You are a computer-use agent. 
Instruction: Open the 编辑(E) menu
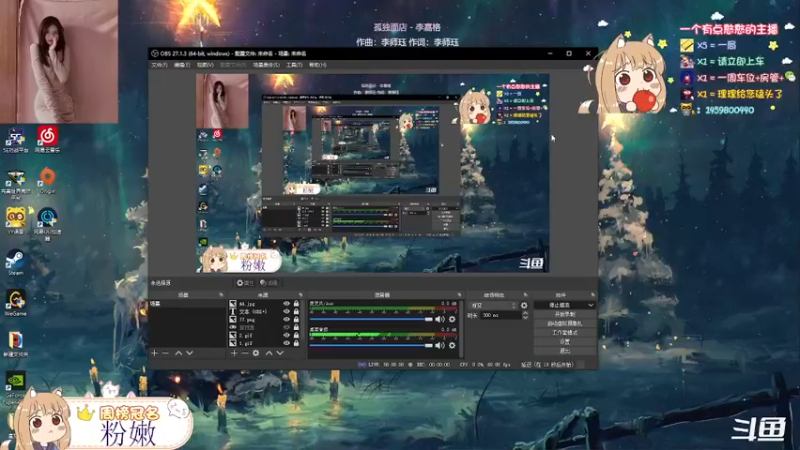(x=182, y=65)
